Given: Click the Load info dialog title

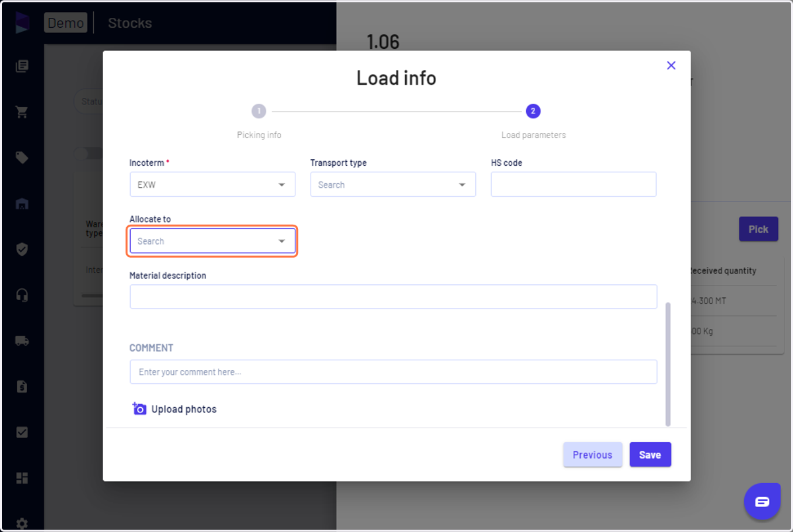Looking at the screenshot, I should [x=397, y=78].
